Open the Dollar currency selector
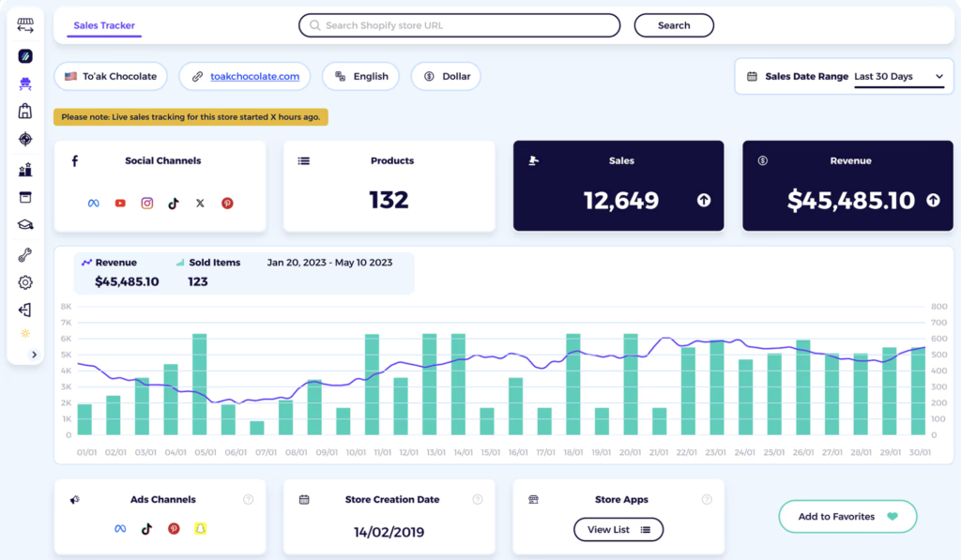 (x=446, y=76)
